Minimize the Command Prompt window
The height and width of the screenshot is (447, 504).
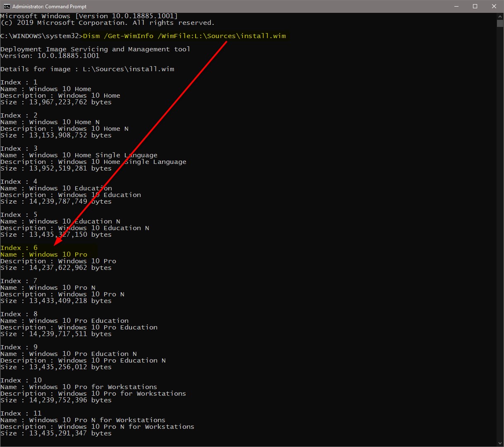click(456, 6)
